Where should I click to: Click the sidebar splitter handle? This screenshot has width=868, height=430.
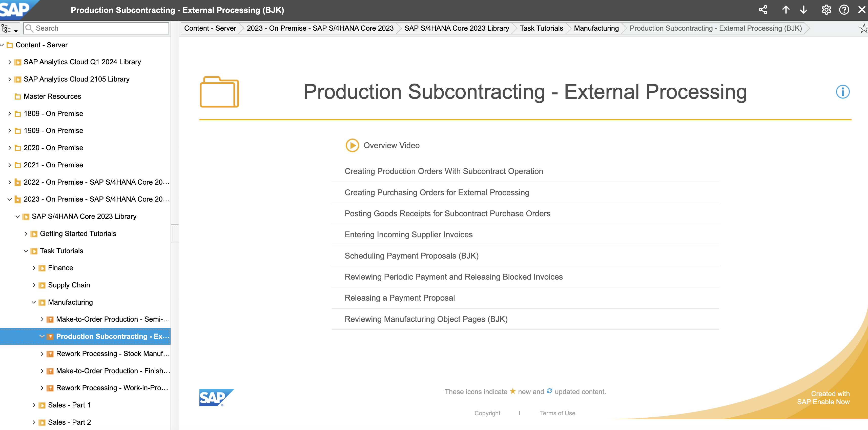tap(175, 233)
